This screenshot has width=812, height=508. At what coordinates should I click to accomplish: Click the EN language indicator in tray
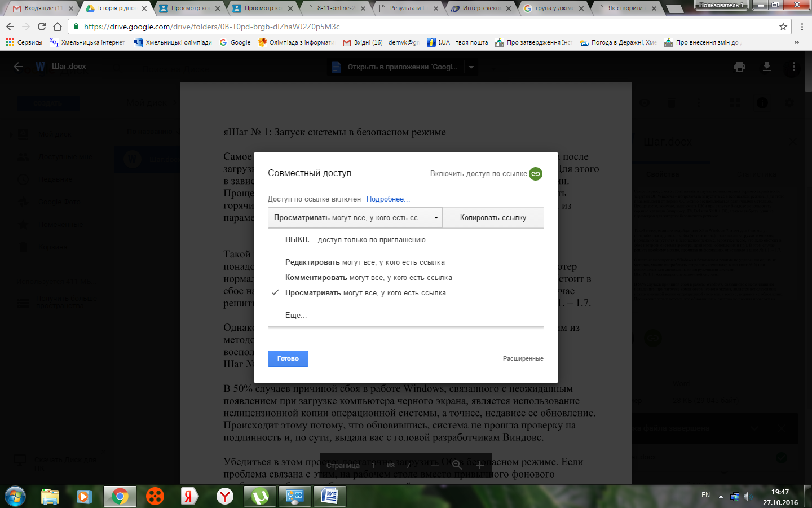tap(705, 495)
